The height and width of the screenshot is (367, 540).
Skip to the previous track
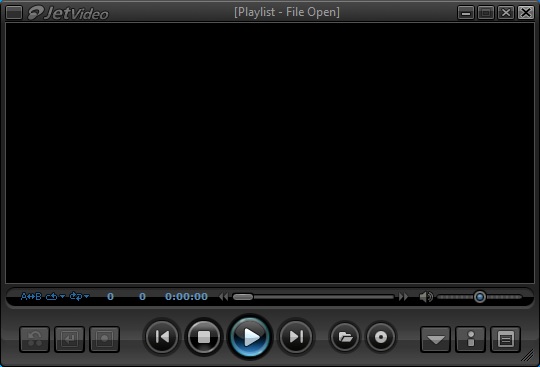(162, 337)
